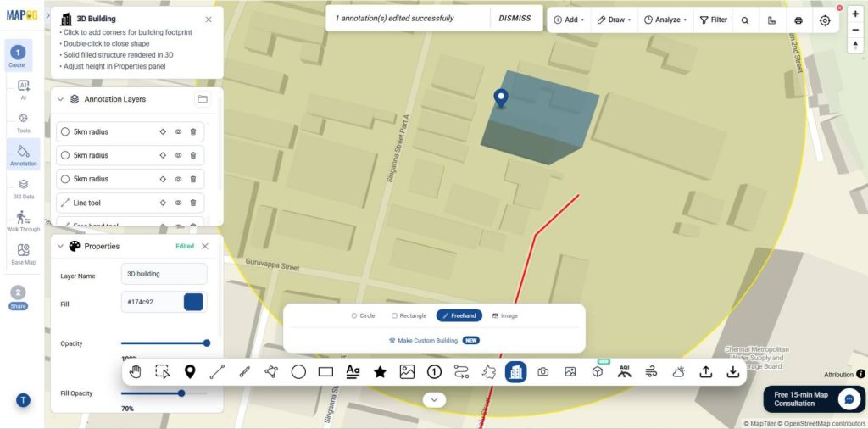This screenshot has height=429, width=868.
Task: Select the Freehand footprint mode
Action: [459, 315]
